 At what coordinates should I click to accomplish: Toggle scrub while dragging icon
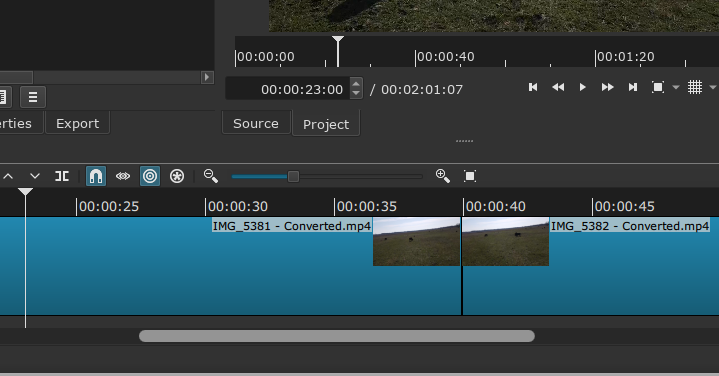click(x=123, y=176)
